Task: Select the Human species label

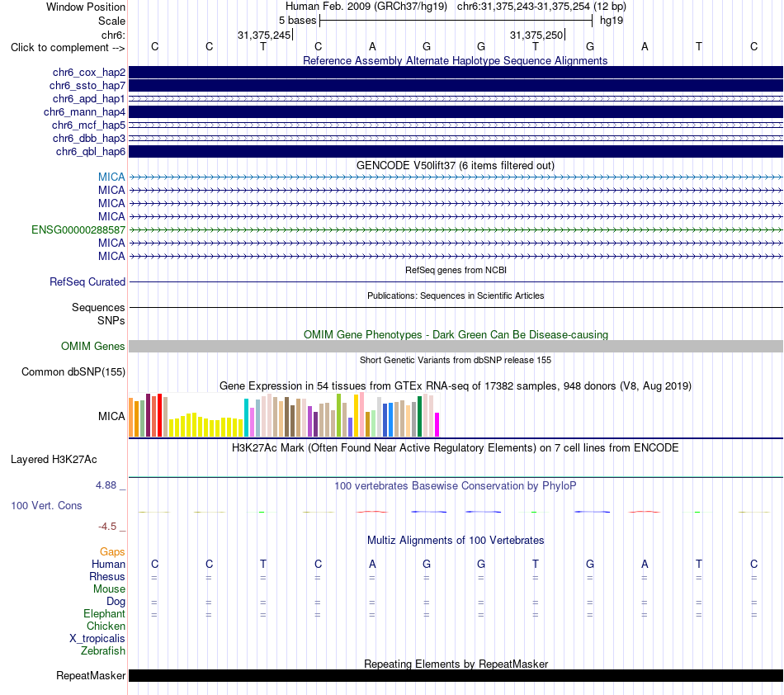Action: (108, 564)
